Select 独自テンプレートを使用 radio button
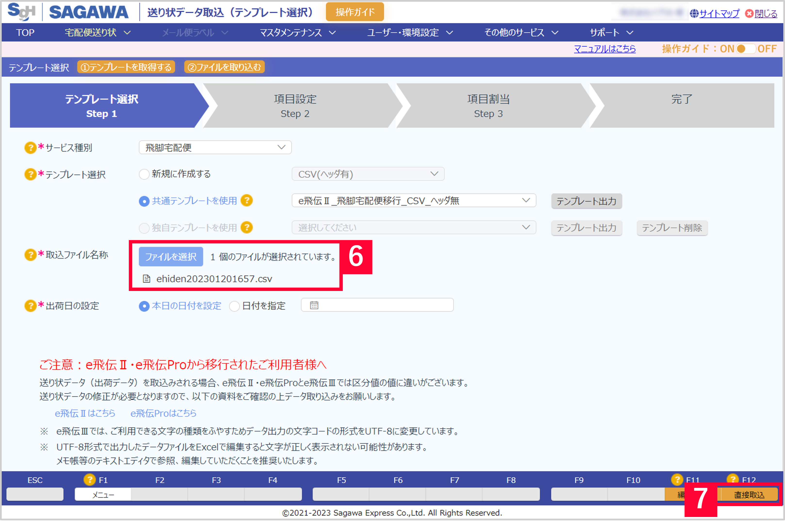This screenshot has width=785, height=532. (x=144, y=228)
